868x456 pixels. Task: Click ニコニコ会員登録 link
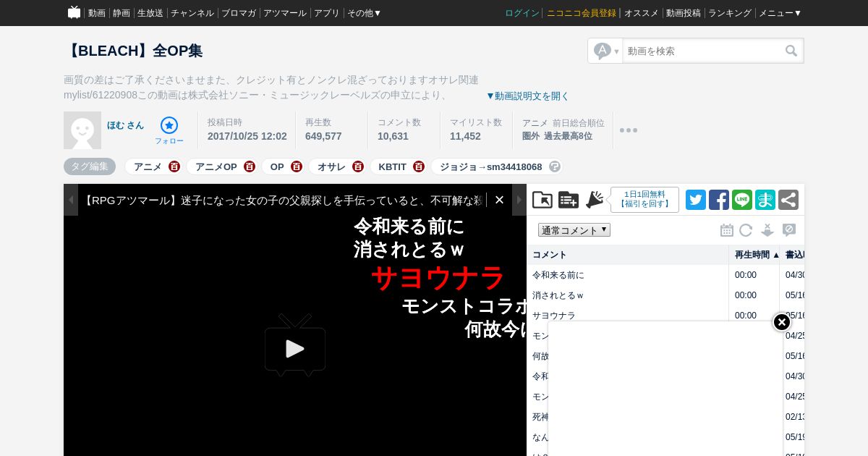pyautogui.click(x=582, y=13)
